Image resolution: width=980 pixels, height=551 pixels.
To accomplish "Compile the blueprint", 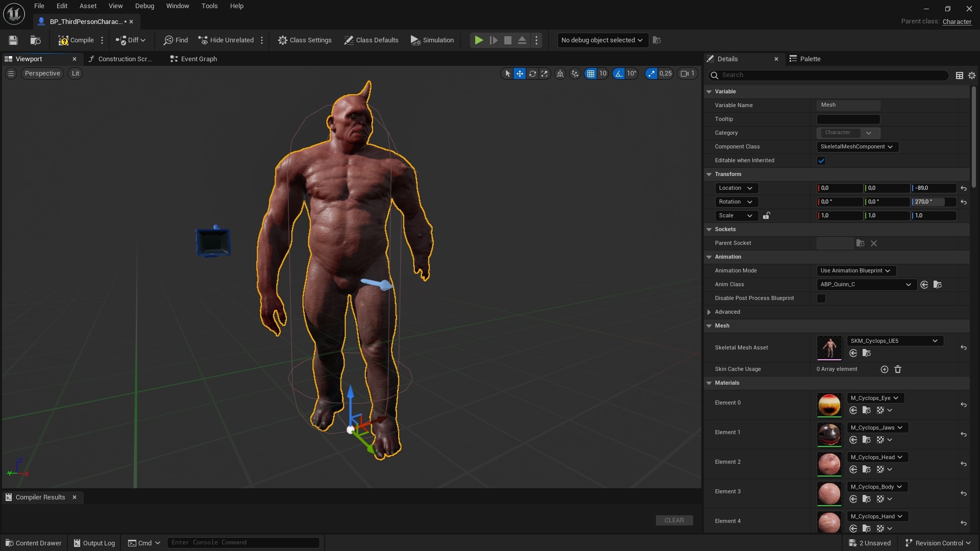I will point(76,40).
